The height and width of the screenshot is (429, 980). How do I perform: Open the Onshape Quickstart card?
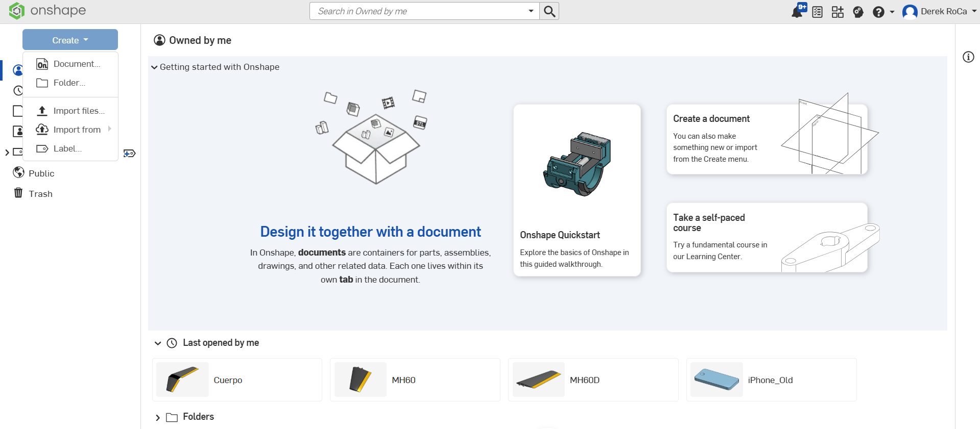click(577, 190)
